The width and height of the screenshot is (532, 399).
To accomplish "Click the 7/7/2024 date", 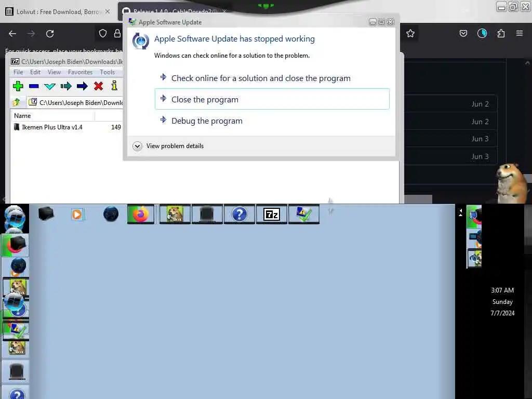I will 502,313.
